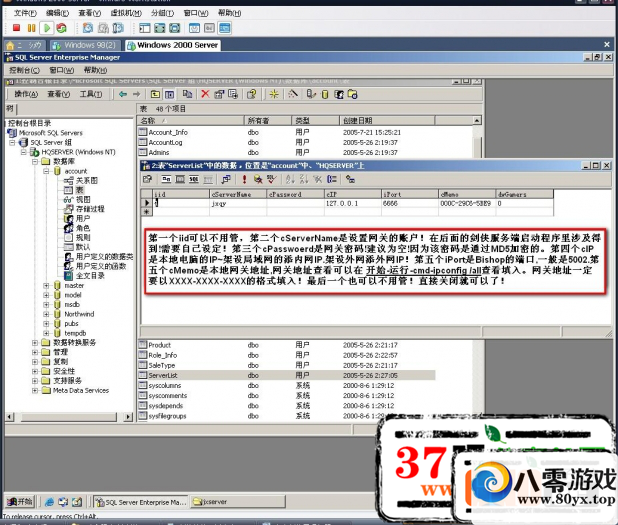The image size is (618, 525).
Task: Collapse the account database node
Action: pyautogui.click(x=46, y=171)
